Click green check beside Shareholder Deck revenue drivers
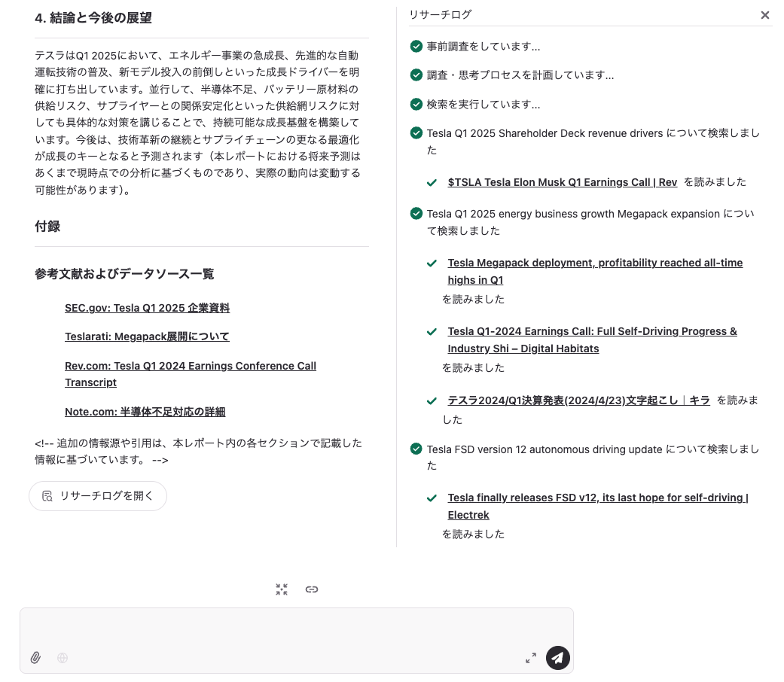 tap(416, 133)
